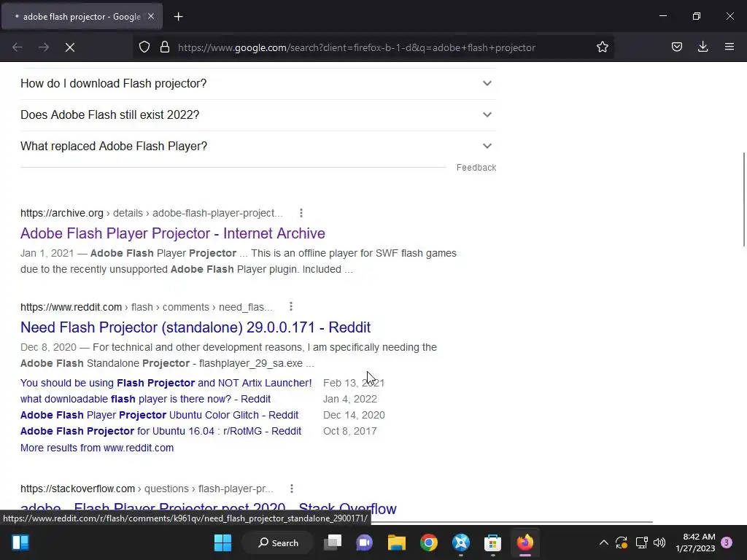Viewport: 747px width, 560px height.
Task: Click the address bar URL field
Action: (x=356, y=47)
